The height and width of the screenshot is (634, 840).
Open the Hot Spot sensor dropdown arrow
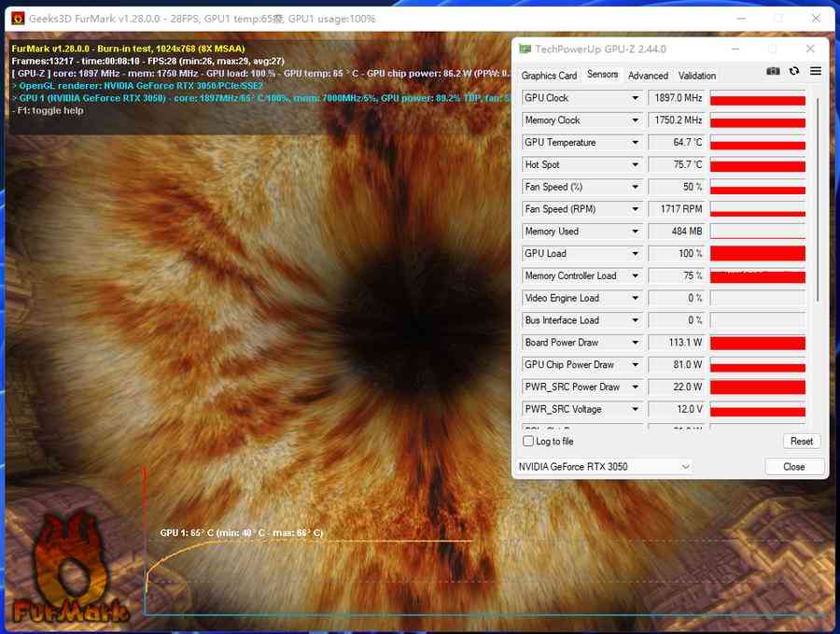point(636,165)
